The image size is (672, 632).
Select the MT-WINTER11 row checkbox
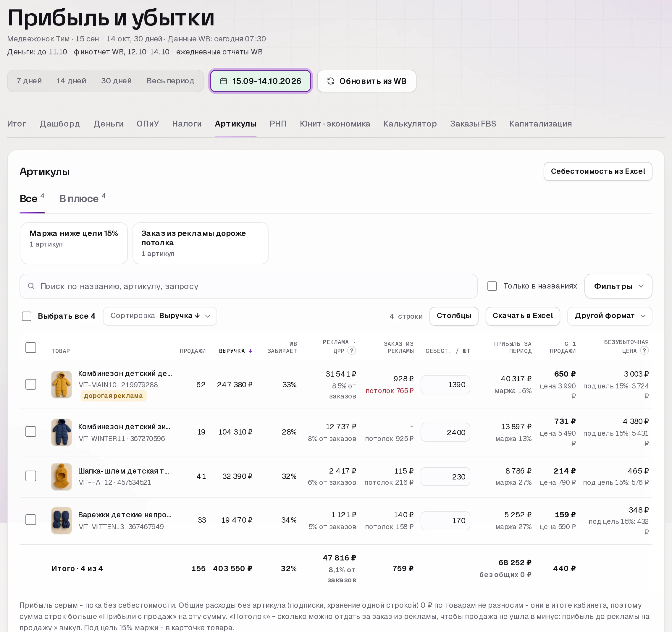tap(31, 432)
